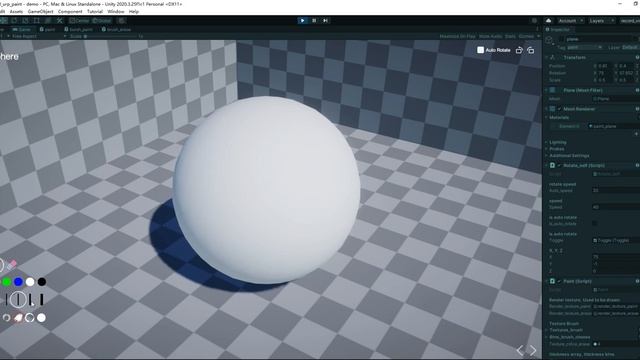640x360 pixels.
Task: Click the Element 0 paint_plane material field
Action: coord(614,126)
